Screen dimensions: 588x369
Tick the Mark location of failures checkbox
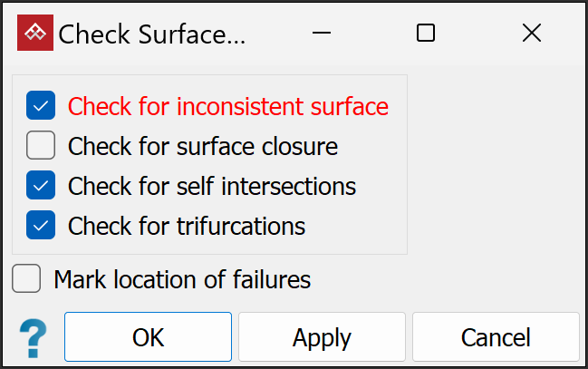coord(26,279)
